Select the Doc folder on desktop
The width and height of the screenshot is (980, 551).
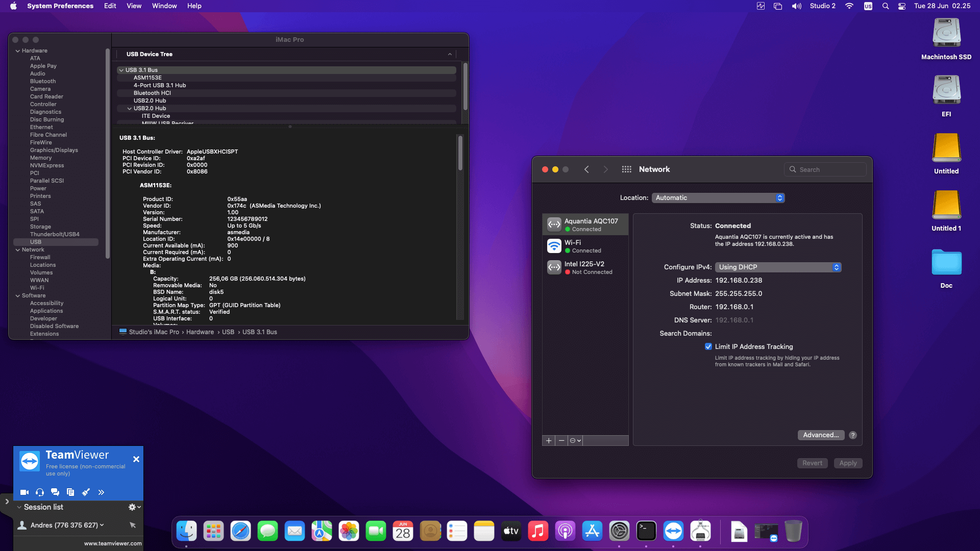tap(946, 268)
